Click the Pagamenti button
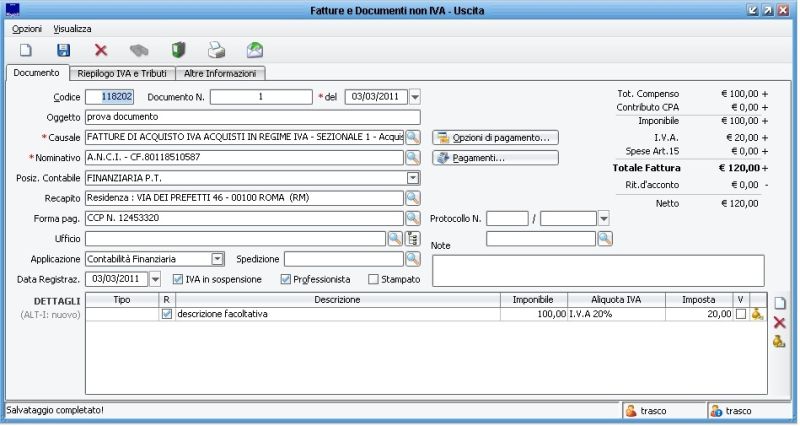The height and width of the screenshot is (426, 800). pyautogui.click(x=495, y=158)
